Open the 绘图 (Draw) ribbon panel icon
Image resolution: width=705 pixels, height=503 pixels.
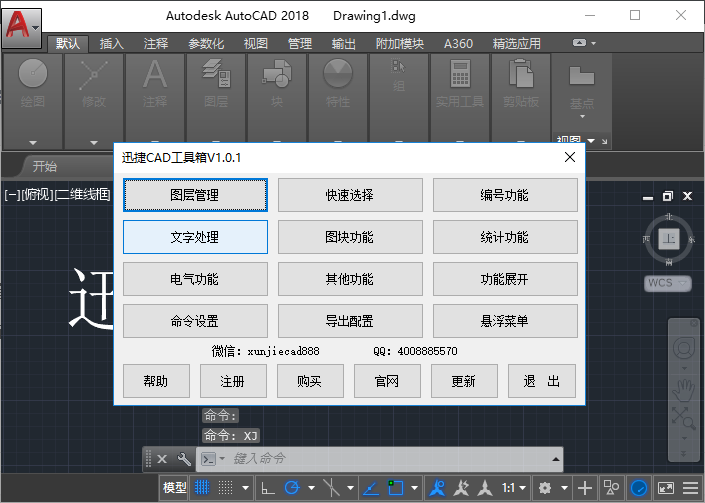(32, 73)
